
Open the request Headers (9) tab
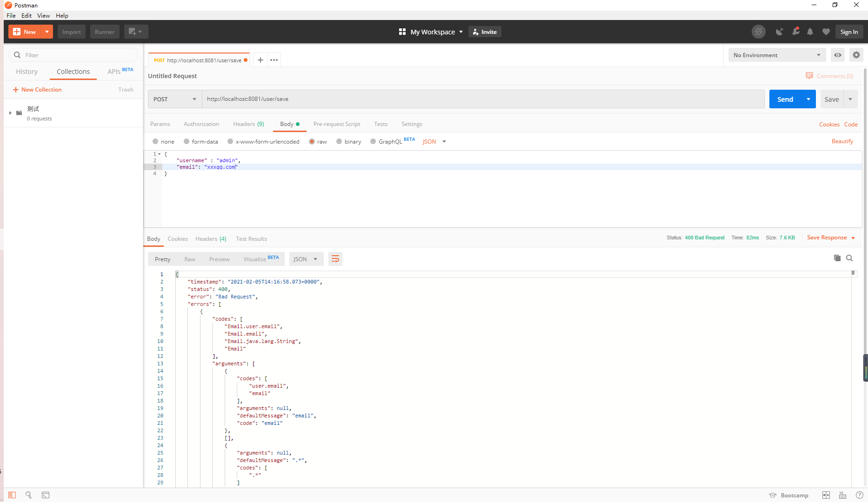coord(248,124)
